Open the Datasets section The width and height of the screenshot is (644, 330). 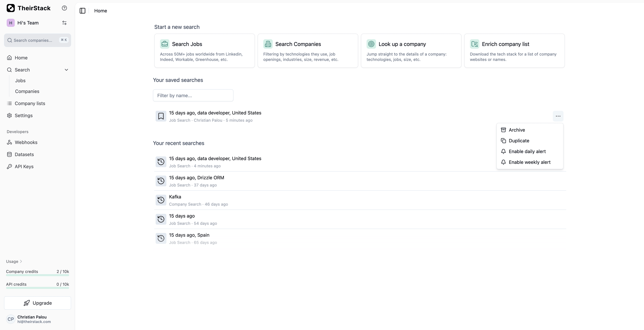[x=24, y=154]
